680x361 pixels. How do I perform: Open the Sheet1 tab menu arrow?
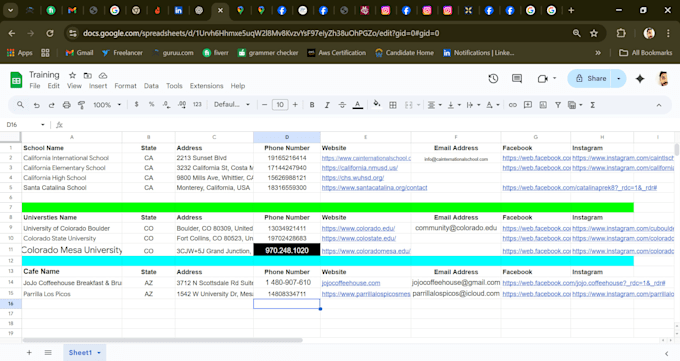click(99, 353)
